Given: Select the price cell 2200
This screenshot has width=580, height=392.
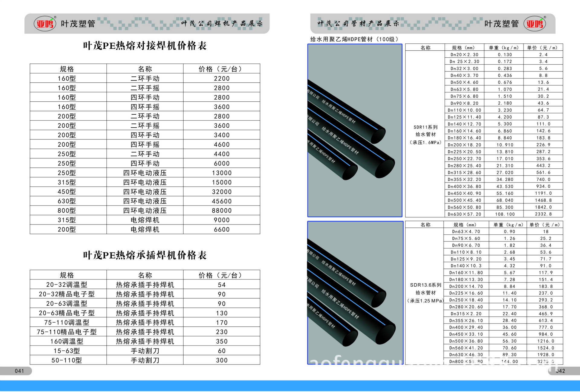Looking at the screenshot, I should pyautogui.click(x=222, y=78).
